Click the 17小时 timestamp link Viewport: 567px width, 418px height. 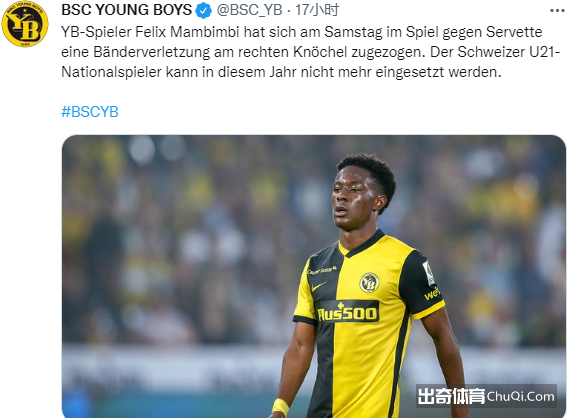coord(317,10)
